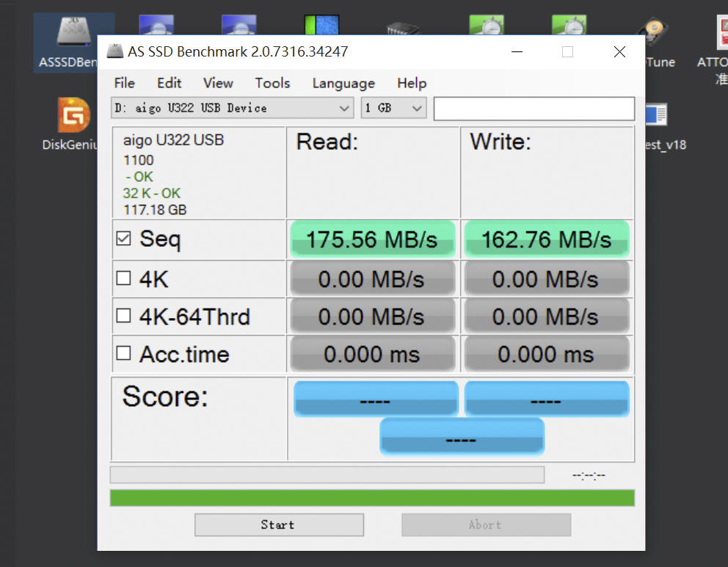Click the 32 K - OK alignment text
This screenshot has height=567, width=728.
point(151,193)
